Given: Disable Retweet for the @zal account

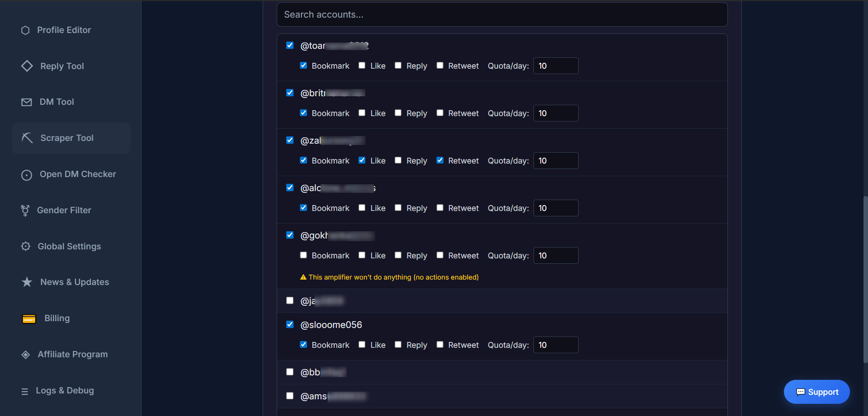Looking at the screenshot, I should click(440, 160).
